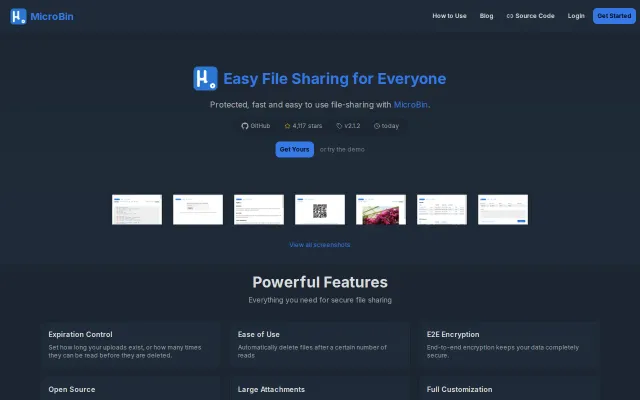Select the Large Attachments feature card title
The height and width of the screenshot is (400, 640).
tap(271, 389)
